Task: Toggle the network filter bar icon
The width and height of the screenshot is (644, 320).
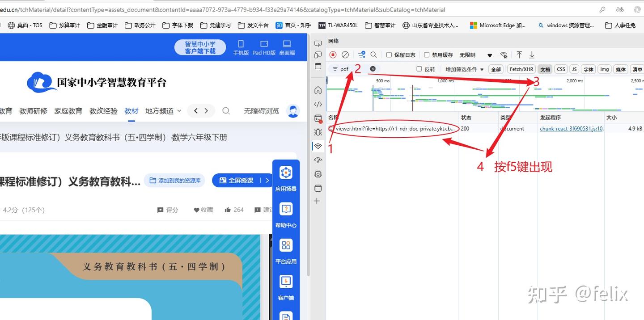Action: click(361, 55)
